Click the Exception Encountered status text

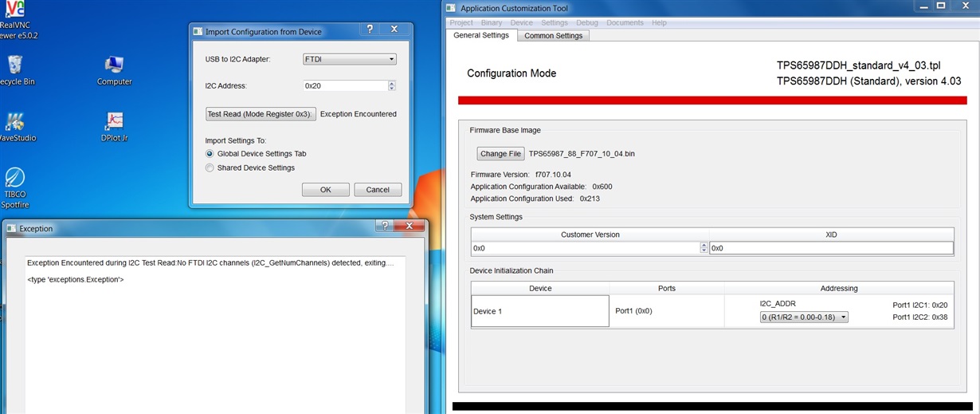click(x=359, y=114)
